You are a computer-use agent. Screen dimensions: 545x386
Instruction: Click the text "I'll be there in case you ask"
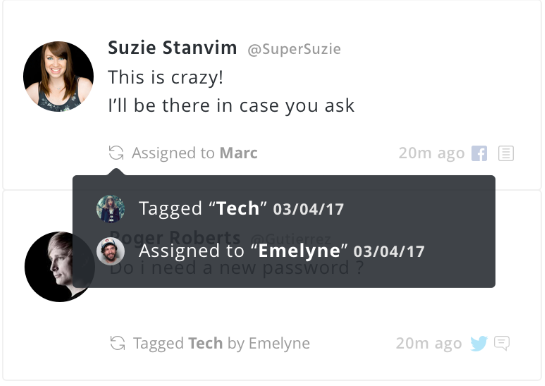231,106
